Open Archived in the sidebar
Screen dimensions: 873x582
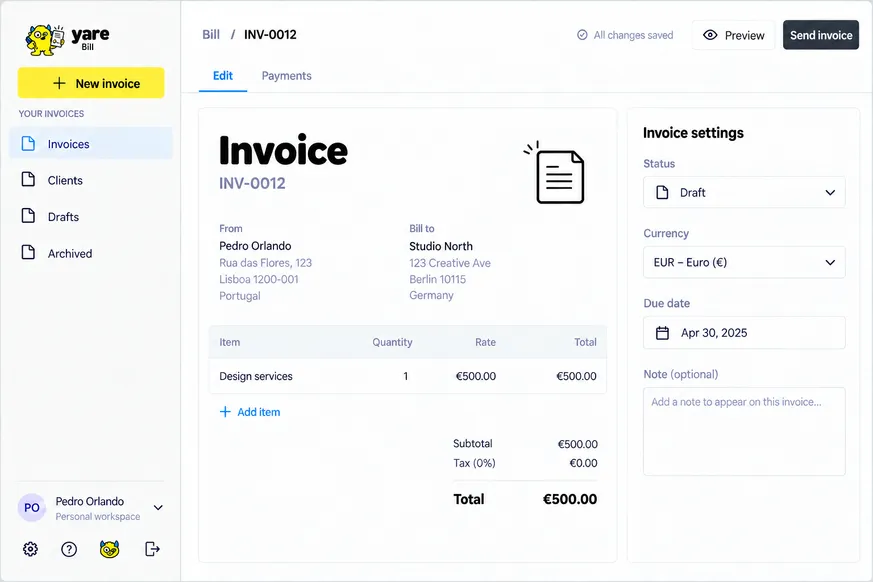(x=91, y=253)
